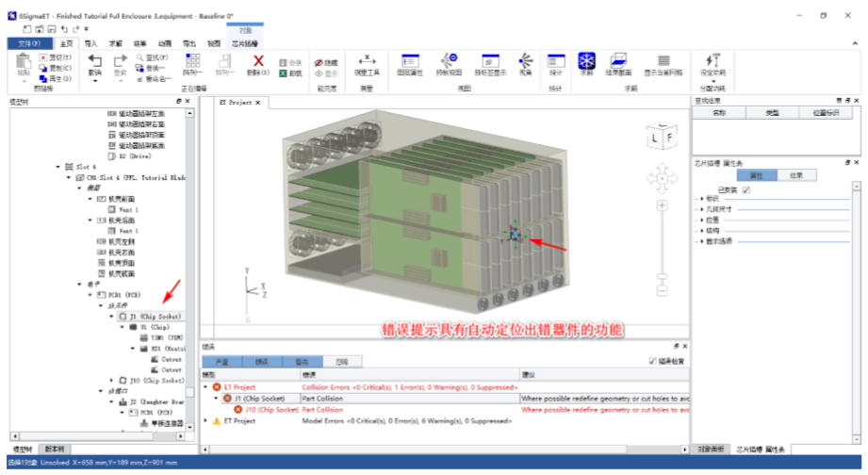This screenshot has height=475, width=868.
Task: Toggle the error check checkbox
Action: tap(652, 361)
